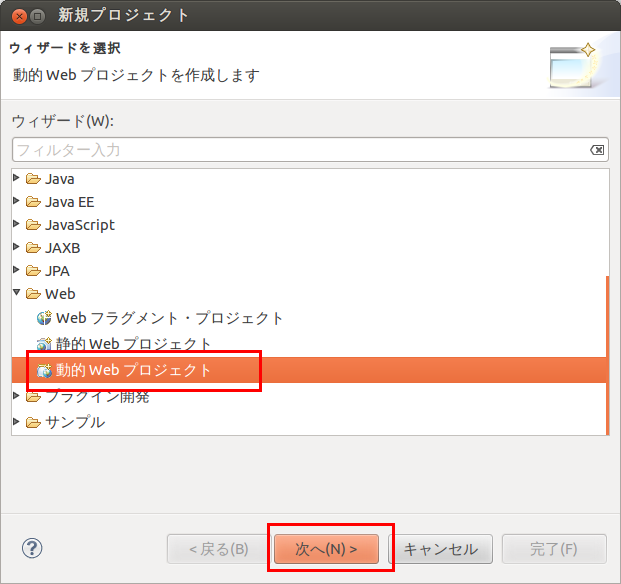Select the Java label

tap(60, 179)
